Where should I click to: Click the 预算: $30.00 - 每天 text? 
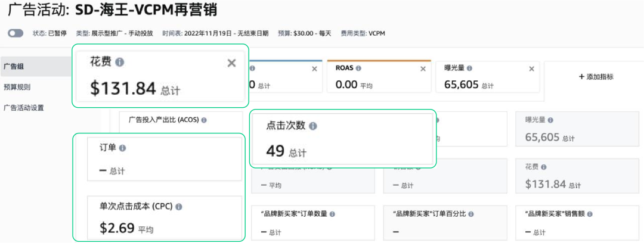click(x=304, y=34)
